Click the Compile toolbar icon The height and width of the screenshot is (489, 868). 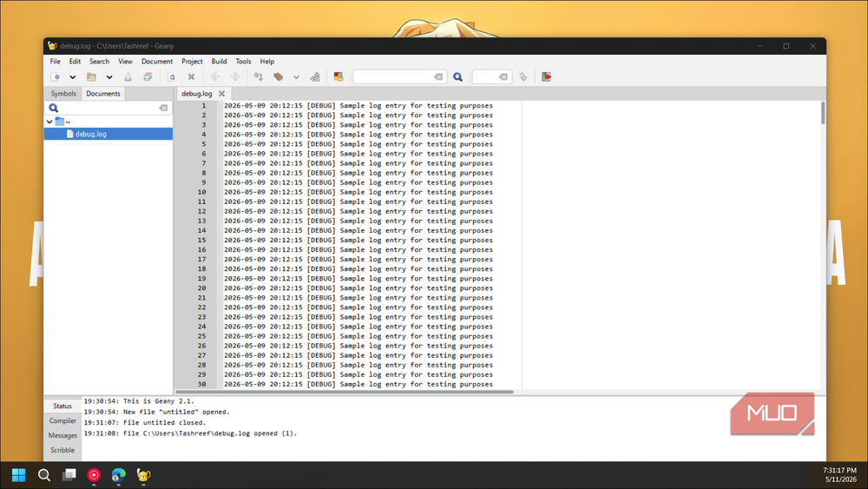click(x=259, y=77)
